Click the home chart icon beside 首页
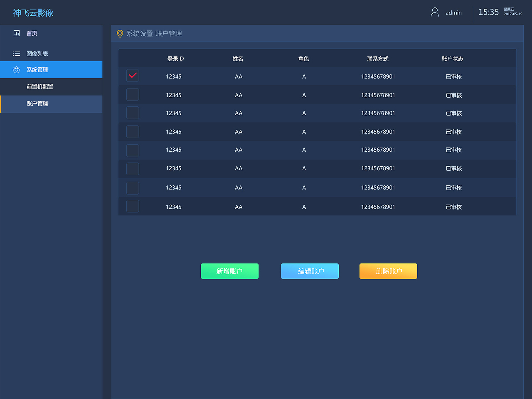The width and height of the screenshot is (532, 399). pyautogui.click(x=17, y=33)
